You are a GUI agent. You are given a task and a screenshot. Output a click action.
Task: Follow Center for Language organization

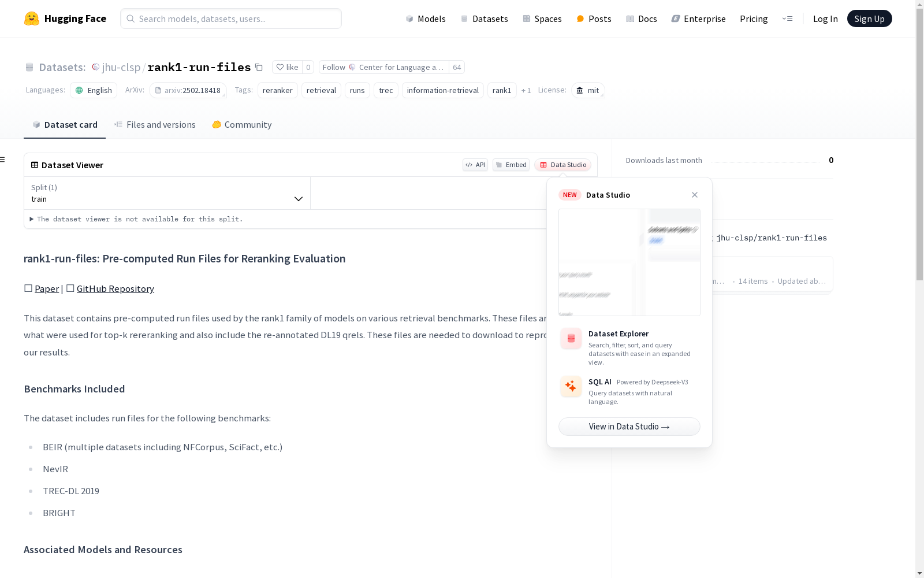(x=383, y=68)
